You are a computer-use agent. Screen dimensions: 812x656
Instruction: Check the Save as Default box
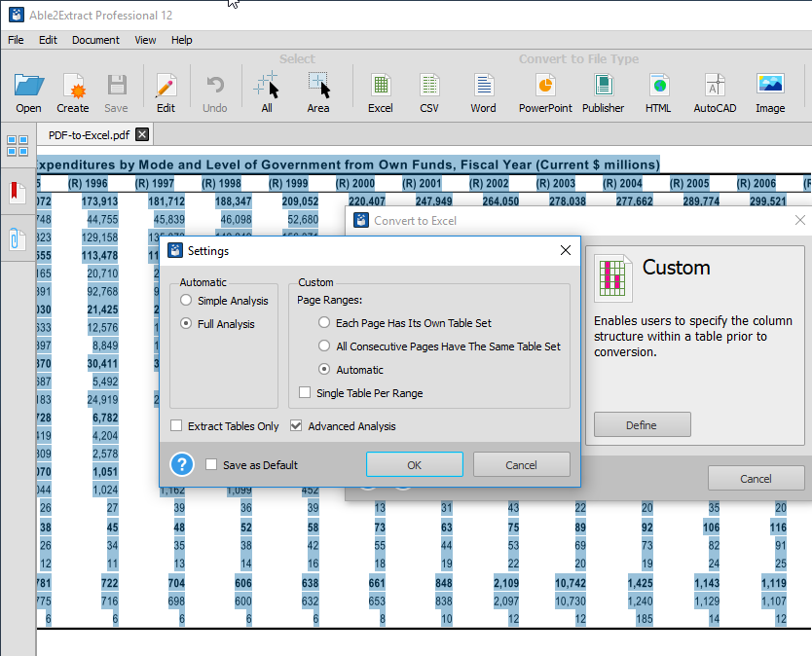(x=211, y=465)
